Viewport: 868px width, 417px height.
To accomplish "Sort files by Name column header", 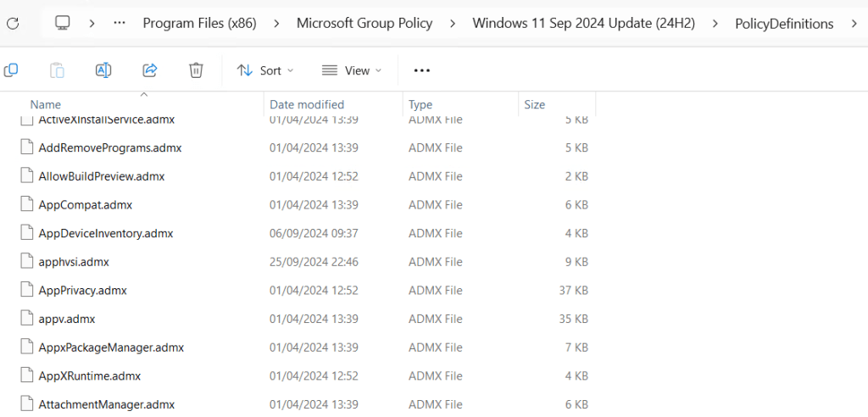I will [x=46, y=104].
